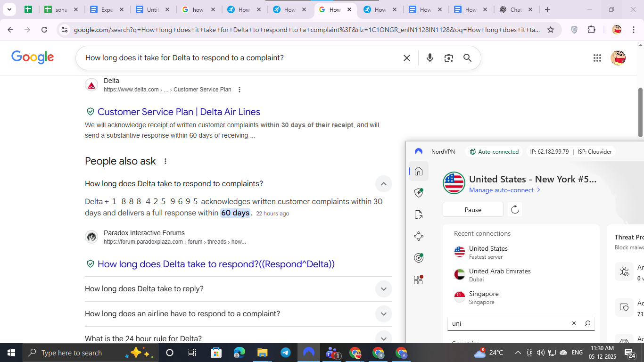This screenshot has height=362, width=644.
Task: Open the Dark Web Monitor icon with red badge
Action: point(418,280)
